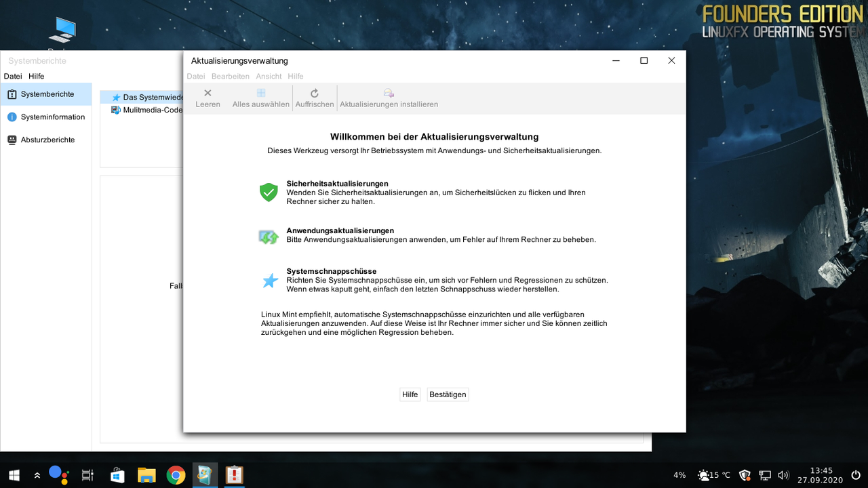
Task: Click the 4% indicator in tray
Action: coord(679,475)
